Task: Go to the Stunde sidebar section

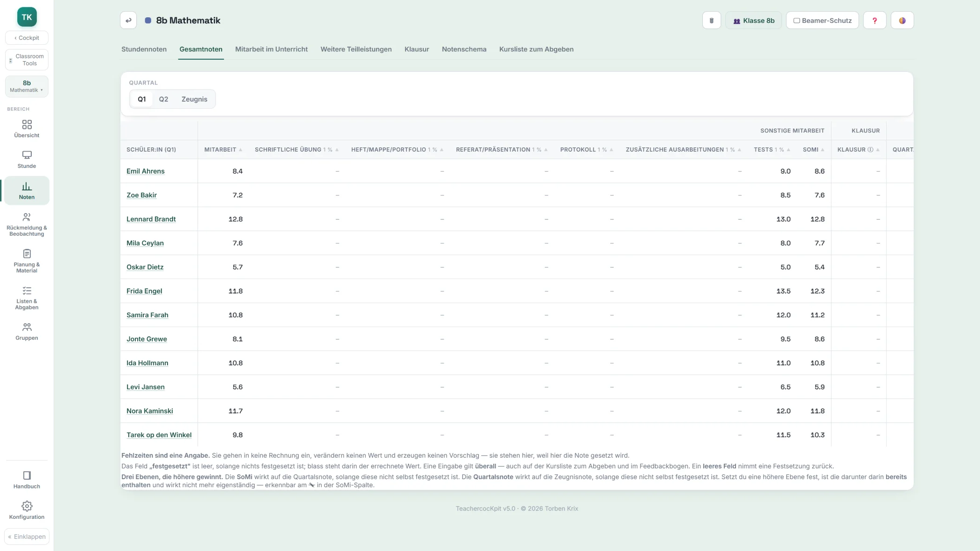Action: pyautogui.click(x=27, y=160)
